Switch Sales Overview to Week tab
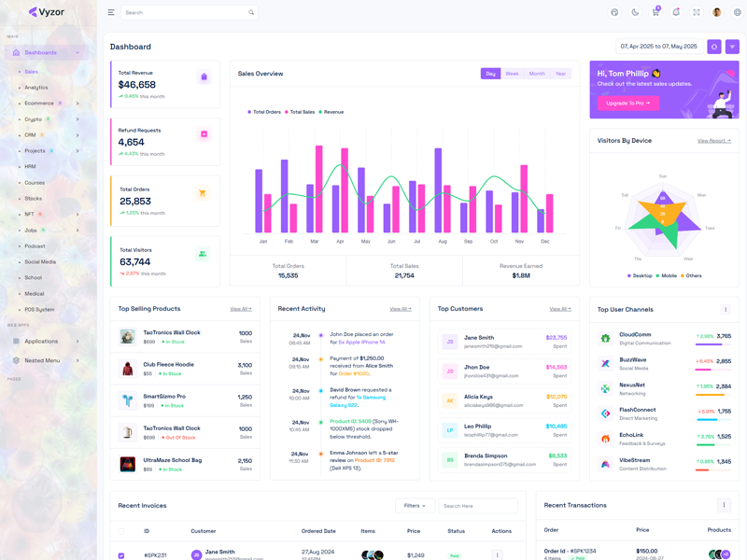747x560 pixels. [x=512, y=74]
